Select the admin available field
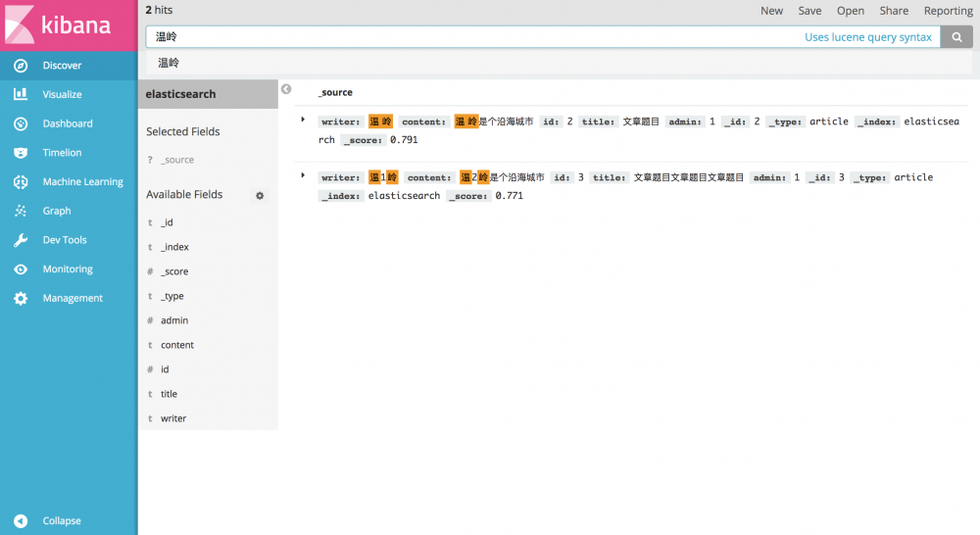 (174, 320)
